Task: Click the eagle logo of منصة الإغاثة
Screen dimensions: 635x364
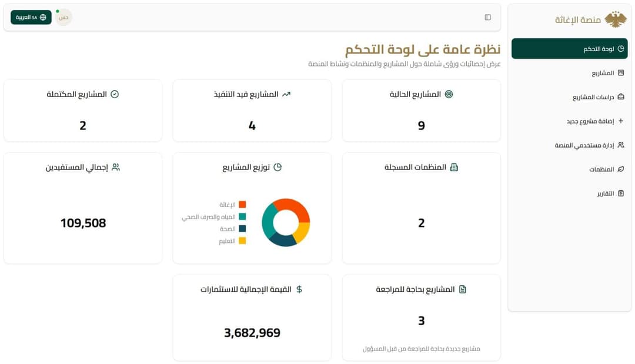Action: pyautogui.click(x=615, y=19)
